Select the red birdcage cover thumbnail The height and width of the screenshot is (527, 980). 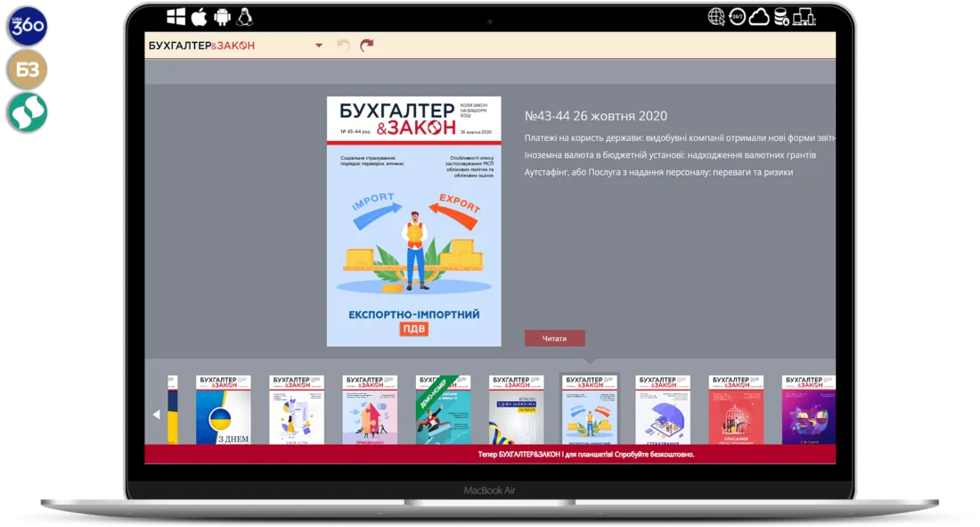[x=736, y=410]
